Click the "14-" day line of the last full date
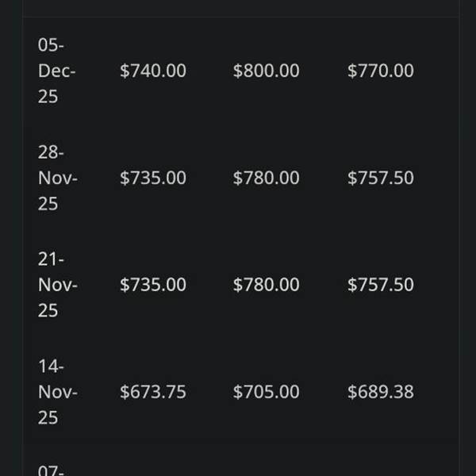The image size is (476, 476). pyautogui.click(x=52, y=367)
